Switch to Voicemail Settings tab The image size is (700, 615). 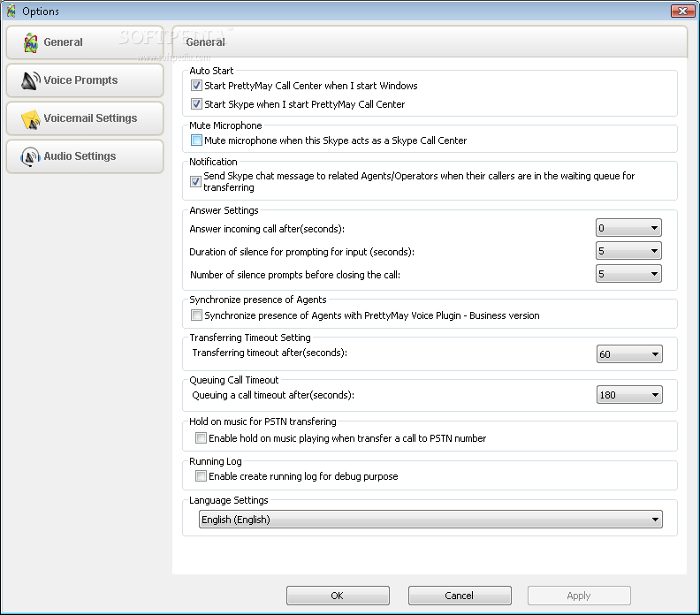(x=85, y=118)
